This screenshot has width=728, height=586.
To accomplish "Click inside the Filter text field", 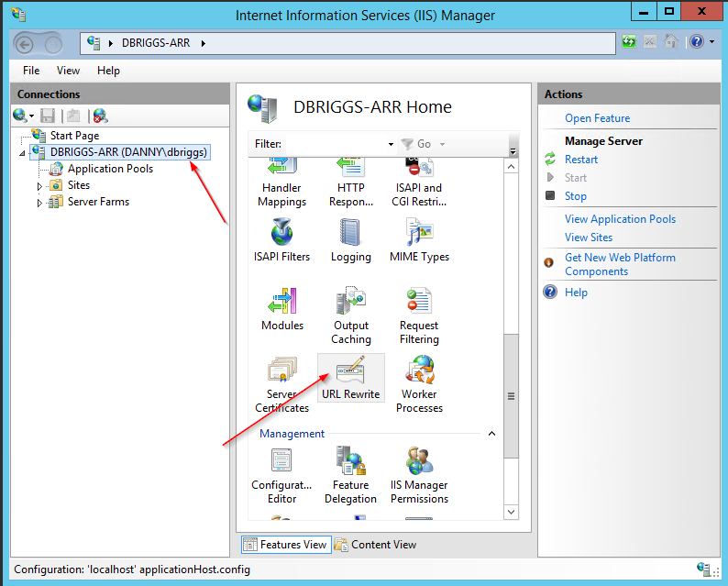I will click(335, 144).
